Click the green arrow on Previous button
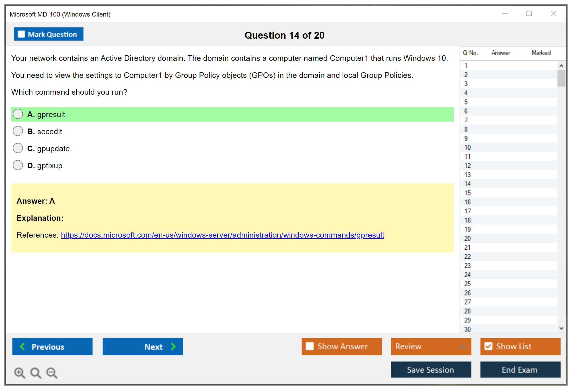The image size is (574, 392). click(22, 346)
